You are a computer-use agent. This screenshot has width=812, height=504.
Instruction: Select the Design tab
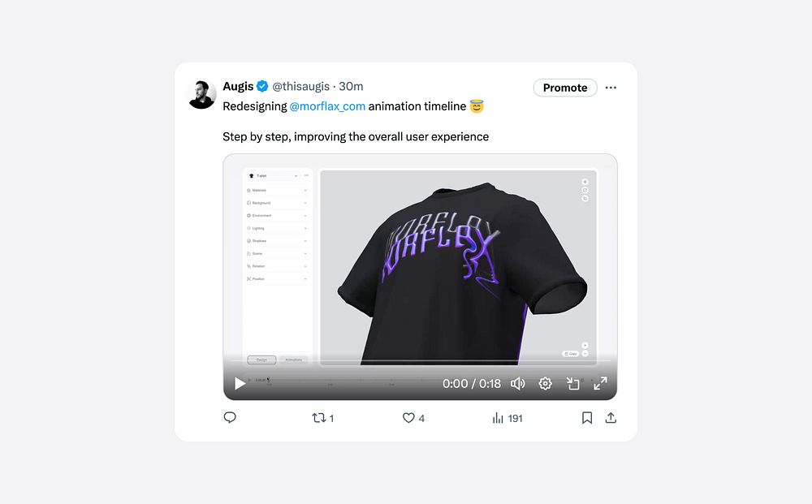pos(261,360)
